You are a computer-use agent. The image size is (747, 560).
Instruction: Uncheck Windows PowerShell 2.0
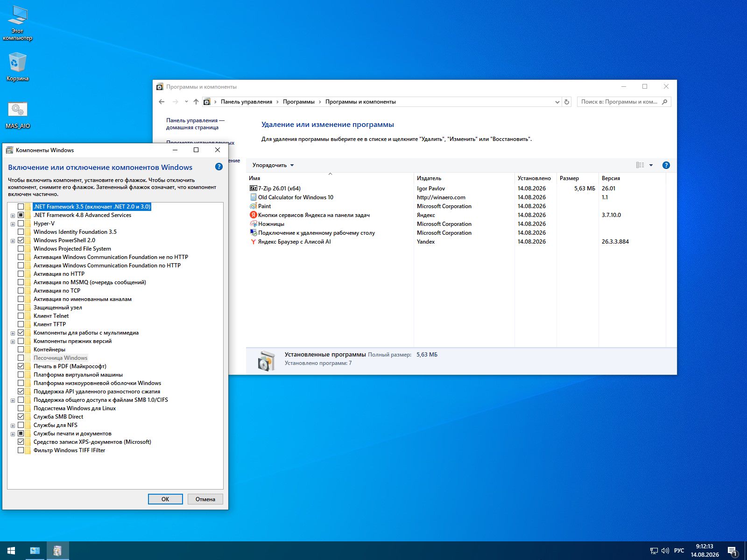(21, 240)
